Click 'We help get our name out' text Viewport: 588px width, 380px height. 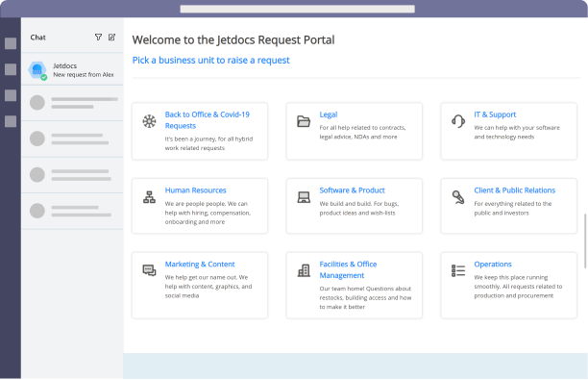pos(208,287)
